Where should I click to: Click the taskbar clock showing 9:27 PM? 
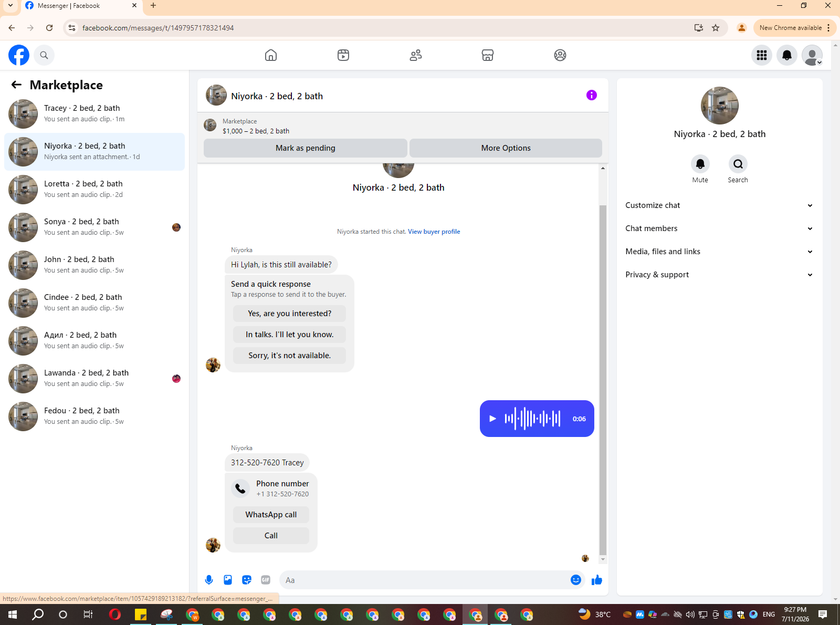tap(795, 614)
